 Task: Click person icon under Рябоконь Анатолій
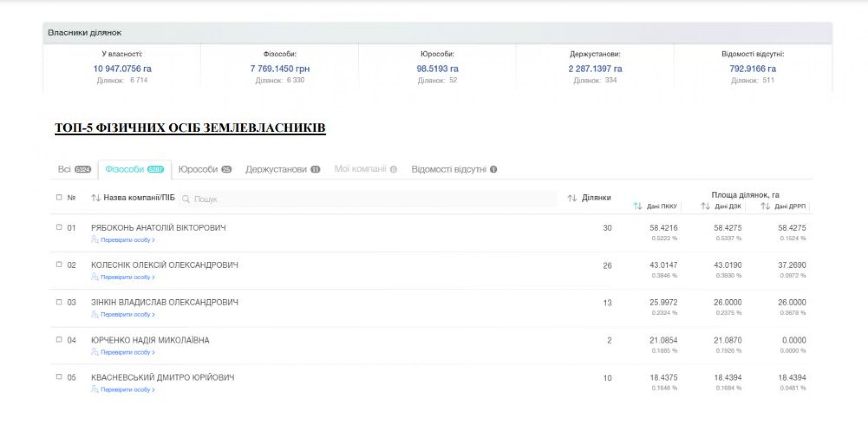(x=94, y=240)
